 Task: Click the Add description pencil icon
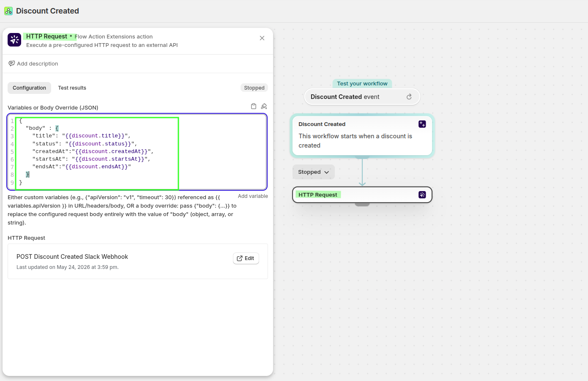[x=12, y=63]
